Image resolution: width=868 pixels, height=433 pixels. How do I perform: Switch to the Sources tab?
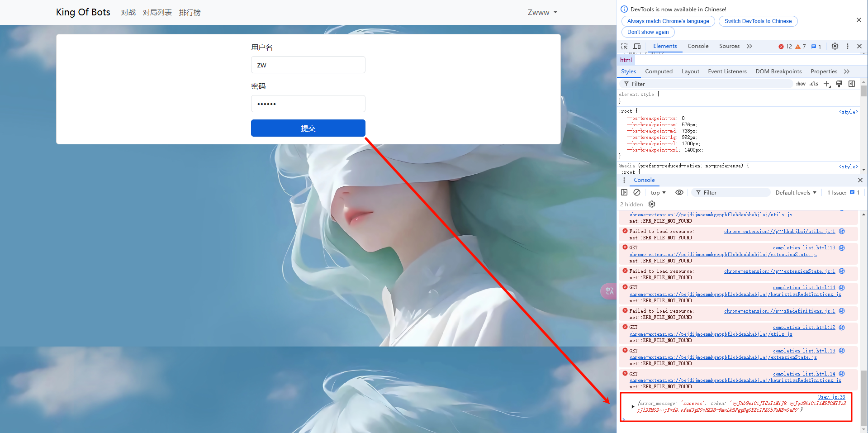729,46
